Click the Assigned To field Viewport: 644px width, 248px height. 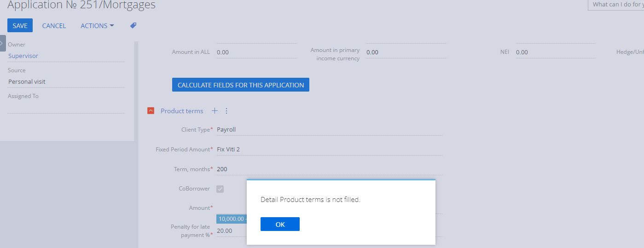[x=66, y=107]
